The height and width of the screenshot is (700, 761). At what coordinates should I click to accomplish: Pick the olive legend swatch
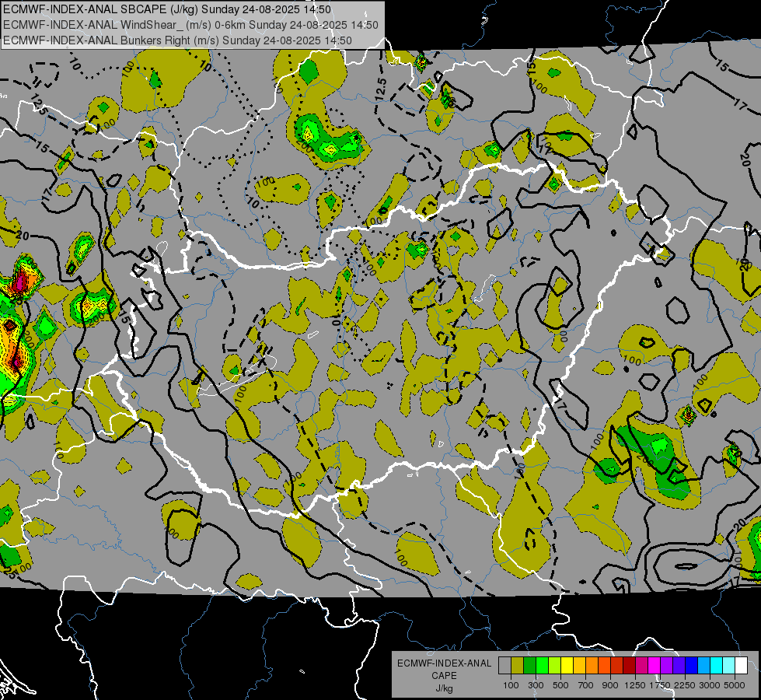coord(518,666)
